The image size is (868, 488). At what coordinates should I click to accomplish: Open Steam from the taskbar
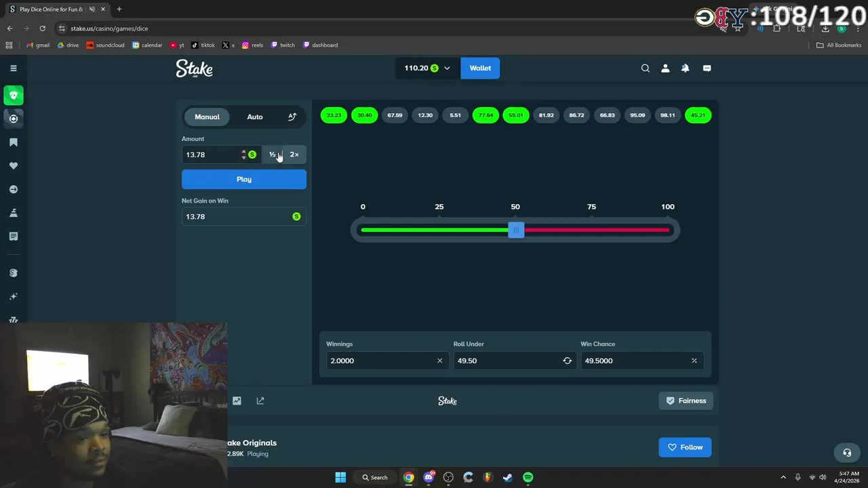pyautogui.click(x=507, y=477)
